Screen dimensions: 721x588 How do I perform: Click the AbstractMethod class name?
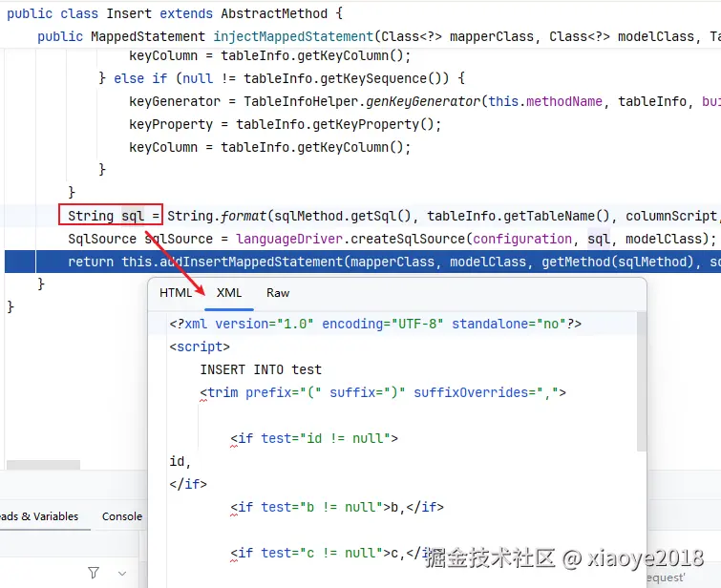tap(274, 13)
